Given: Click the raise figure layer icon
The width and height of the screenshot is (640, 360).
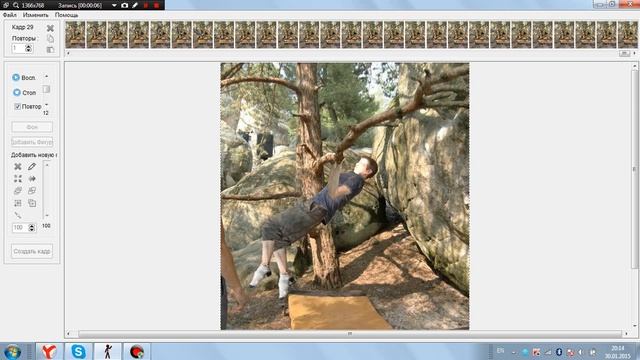Looking at the screenshot, I should point(18,191).
